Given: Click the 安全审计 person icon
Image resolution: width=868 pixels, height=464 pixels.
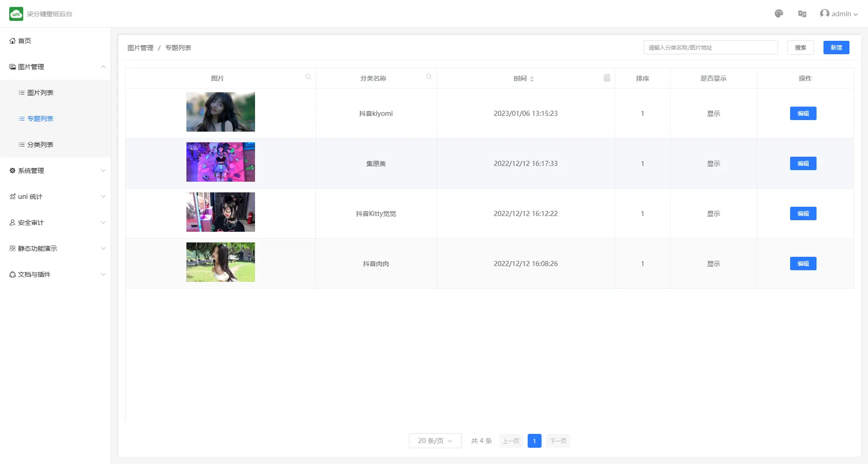Looking at the screenshot, I should click(x=13, y=222).
